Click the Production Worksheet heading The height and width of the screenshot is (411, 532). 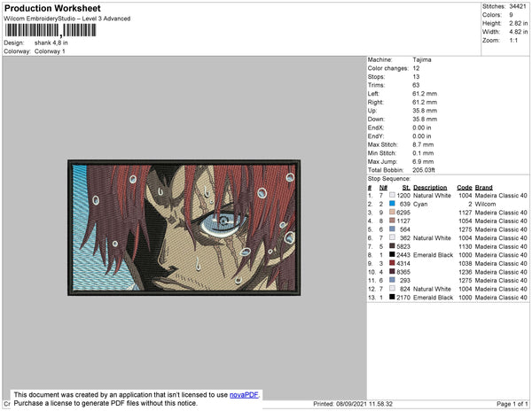(x=52, y=8)
